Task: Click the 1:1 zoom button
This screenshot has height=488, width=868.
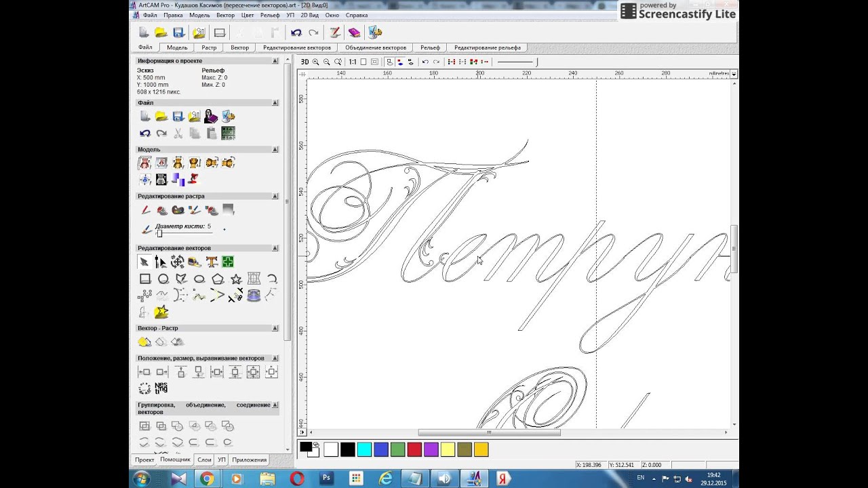Action: click(x=353, y=62)
